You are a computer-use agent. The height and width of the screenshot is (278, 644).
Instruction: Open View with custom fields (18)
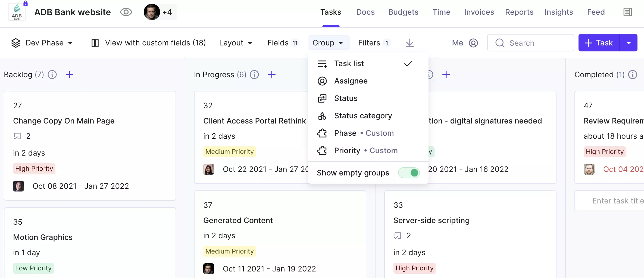(155, 43)
